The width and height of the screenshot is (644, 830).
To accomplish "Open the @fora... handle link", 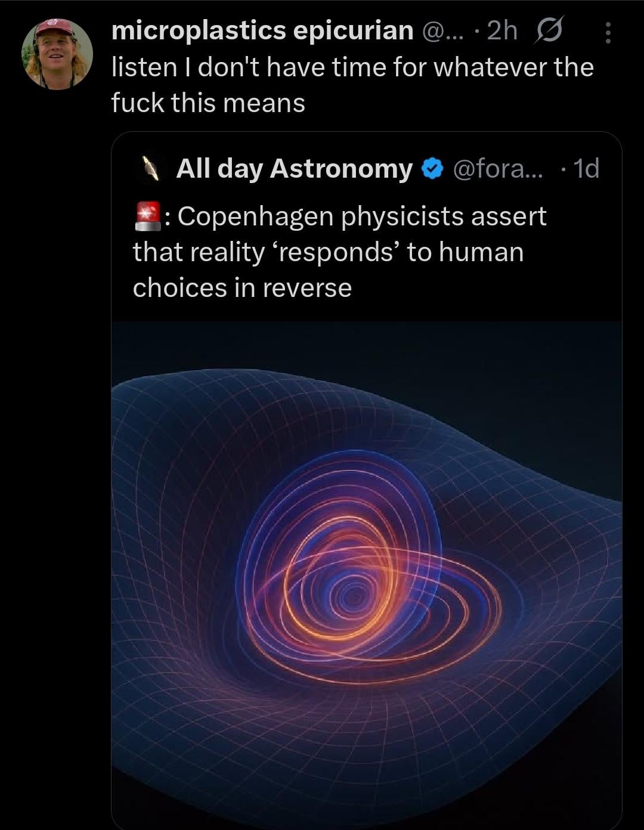I will click(498, 169).
